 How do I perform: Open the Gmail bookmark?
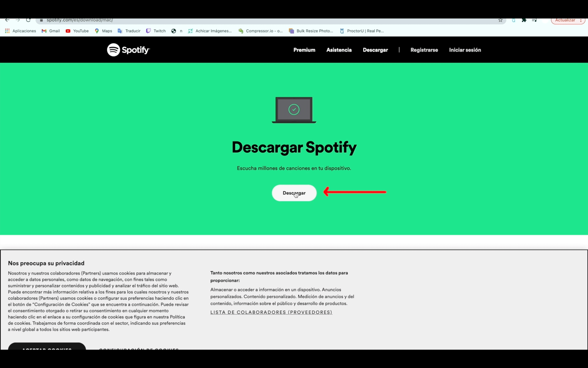point(51,31)
